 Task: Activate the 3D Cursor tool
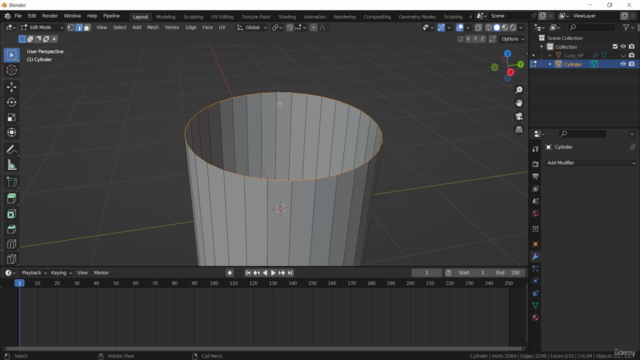pos(11,70)
